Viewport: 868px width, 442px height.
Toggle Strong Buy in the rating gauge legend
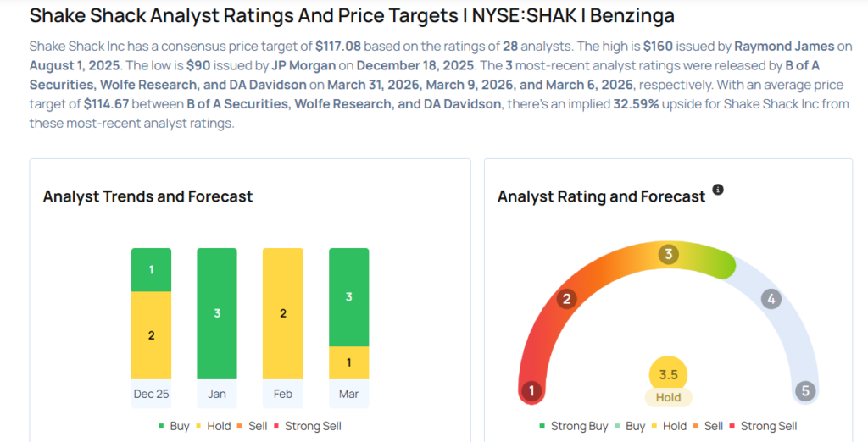tap(571, 426)
